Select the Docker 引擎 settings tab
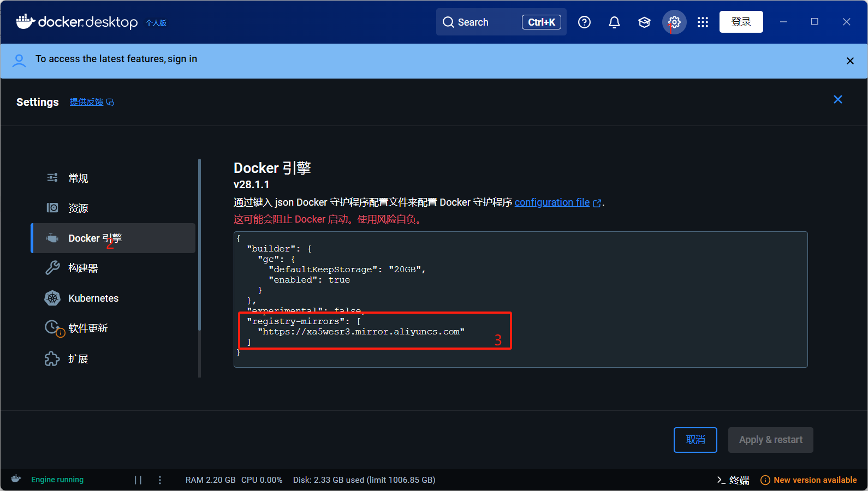868x491 pixels. point(113,238)
